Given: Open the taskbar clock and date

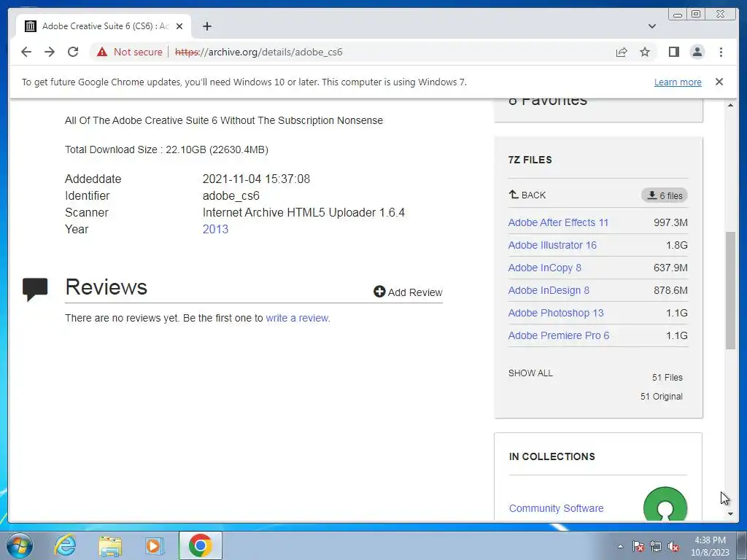Looking at the screenshot, I should (x=710, y=546).
